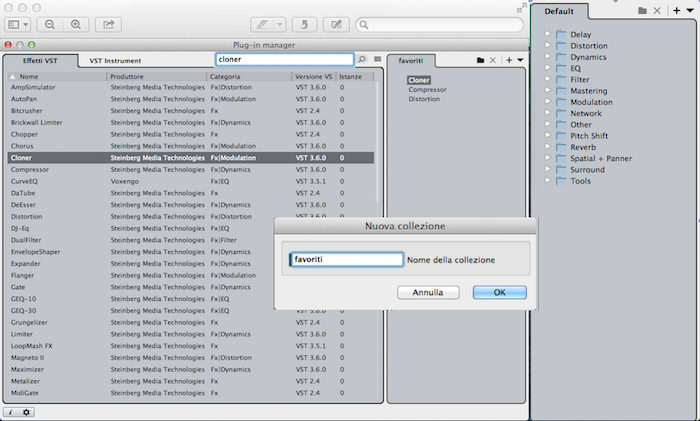Click the Annulla button in dialog
The height and width of the screenshot is (421, 700).
tap(428, 292)
